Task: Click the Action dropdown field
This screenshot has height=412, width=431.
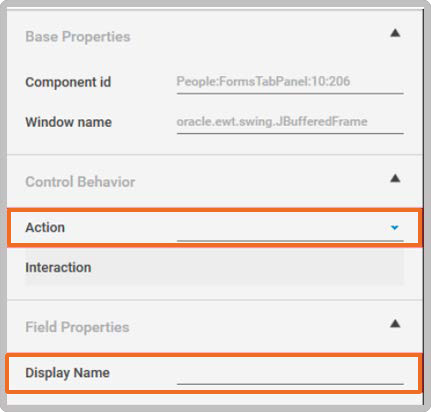Action: (290, 228)
